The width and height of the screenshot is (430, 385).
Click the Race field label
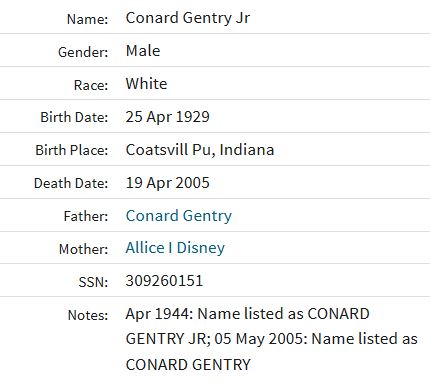91,85
